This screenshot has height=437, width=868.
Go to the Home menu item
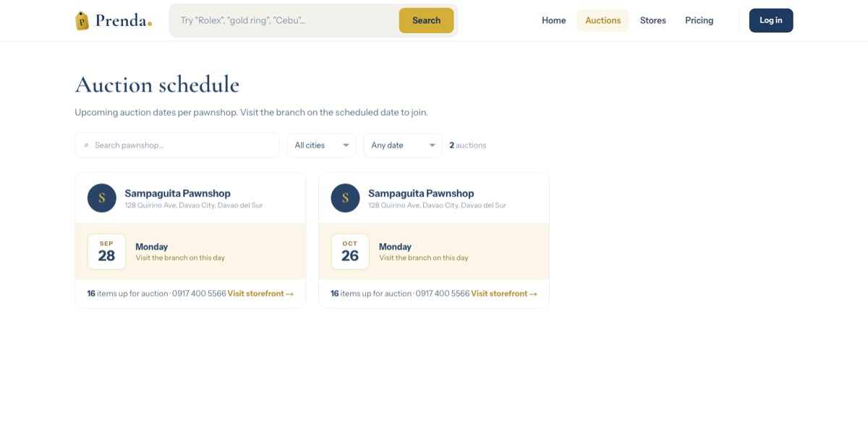coord(554,20)
